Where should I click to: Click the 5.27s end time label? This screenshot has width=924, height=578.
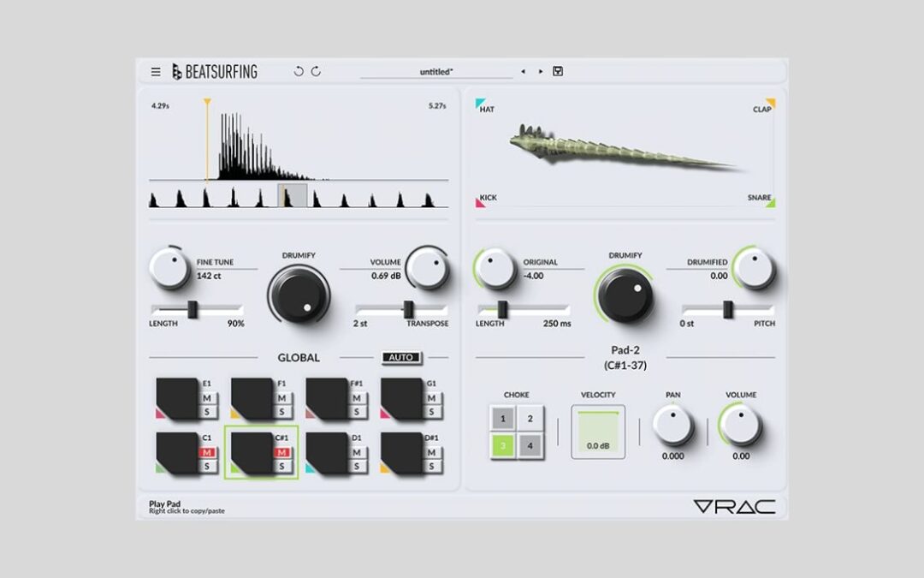point(437,105)
